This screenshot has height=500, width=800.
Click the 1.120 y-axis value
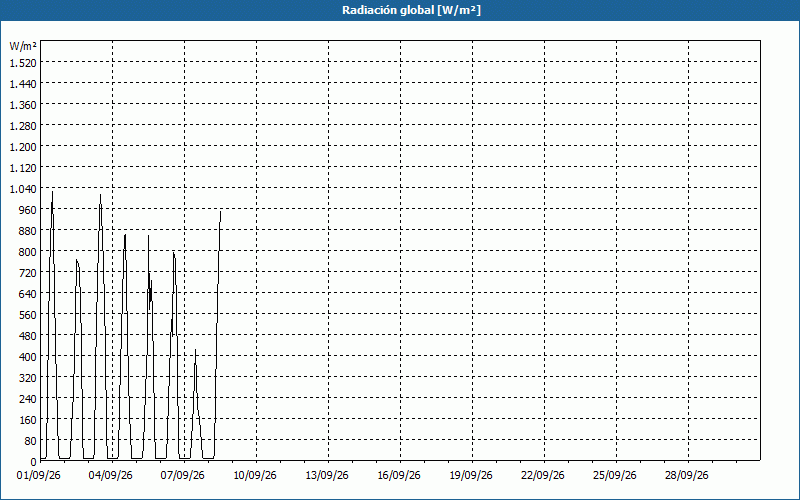point(23,167)
